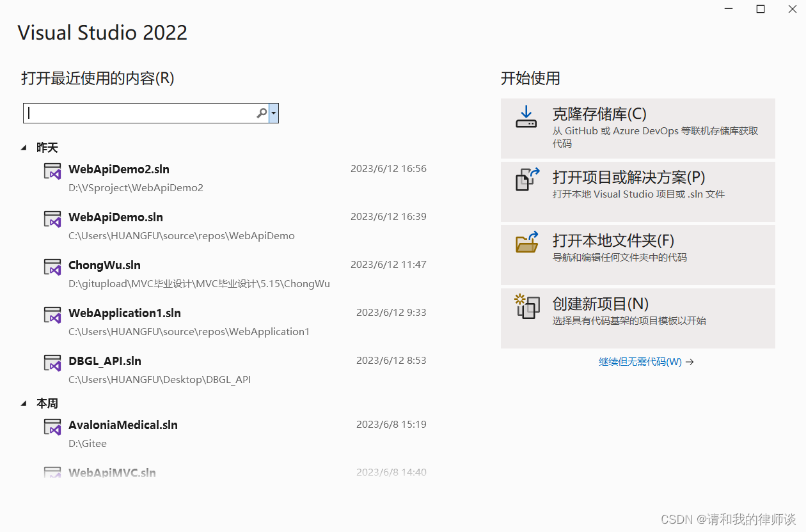Screen dimensions: 806x532
Task: Click the DBGL_API.sln solution icon
Action: (x=52, y=363)
